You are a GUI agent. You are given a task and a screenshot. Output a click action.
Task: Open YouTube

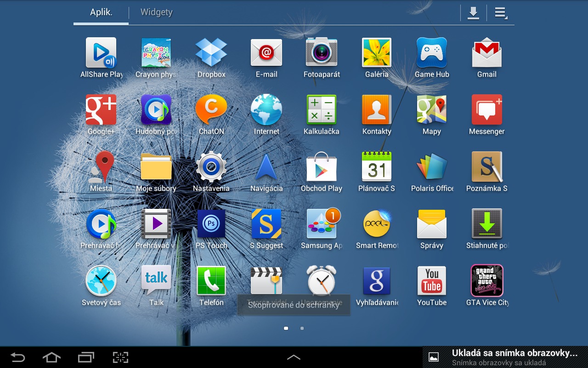point(432,281)
